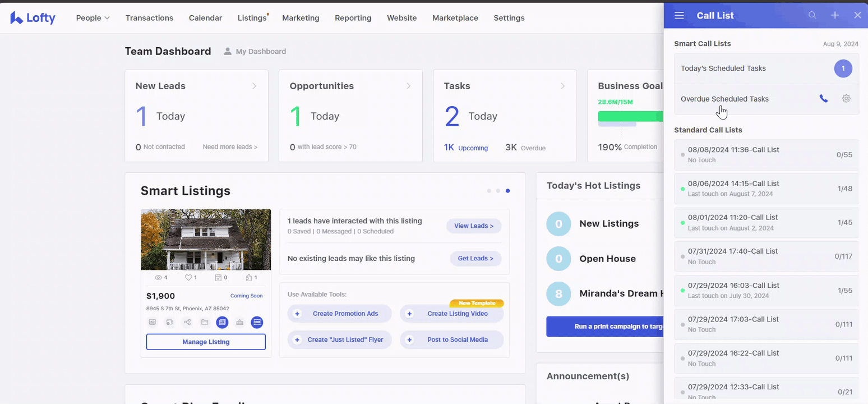Click the Not contacted leads count
This screenshot has height=404, width=868.
160,147
